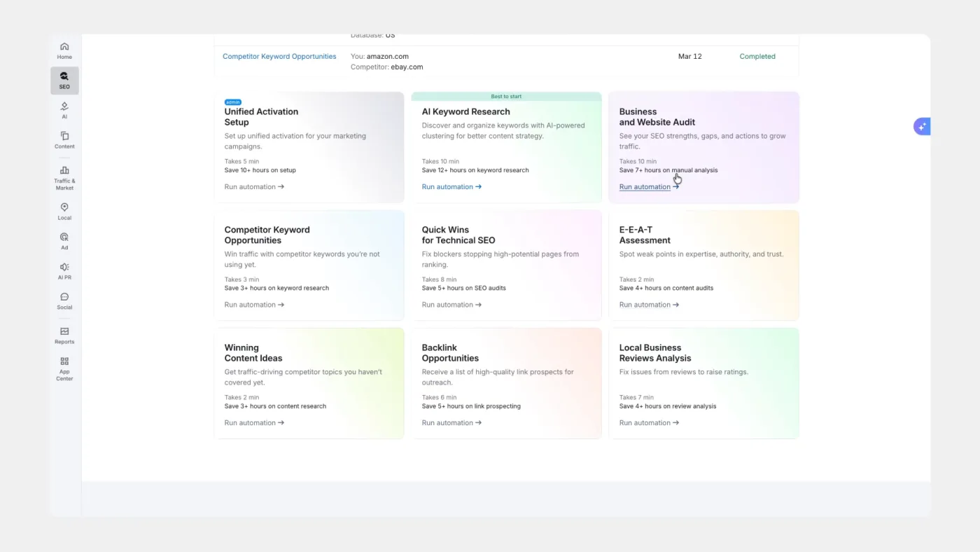
Task: Click 'Competitor: ebay.com' text
Action: coord(386,67)
